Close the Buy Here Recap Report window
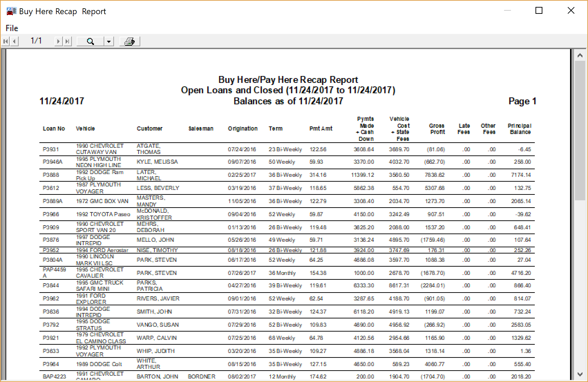 (x=571, y=11)
